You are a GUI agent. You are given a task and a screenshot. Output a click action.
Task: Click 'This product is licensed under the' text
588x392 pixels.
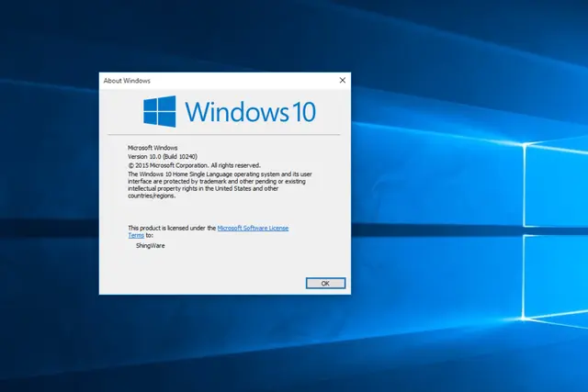(172, 228)
